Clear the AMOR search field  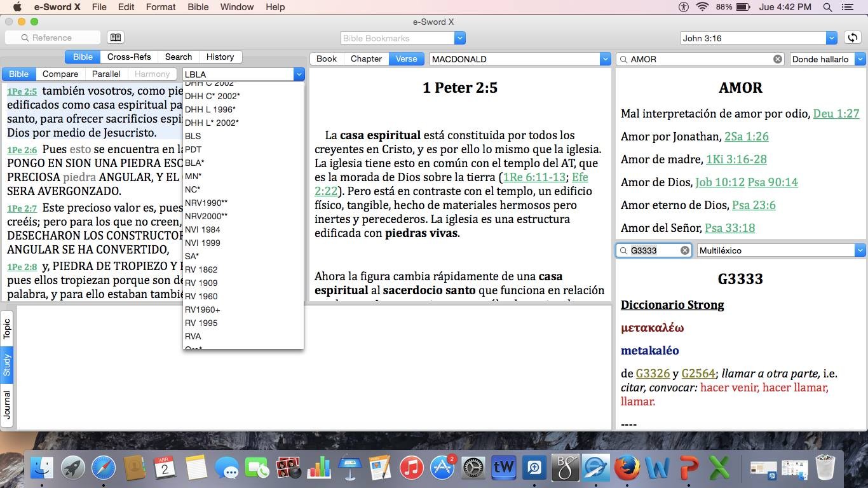pyautogui.click(x=777, y=59)
